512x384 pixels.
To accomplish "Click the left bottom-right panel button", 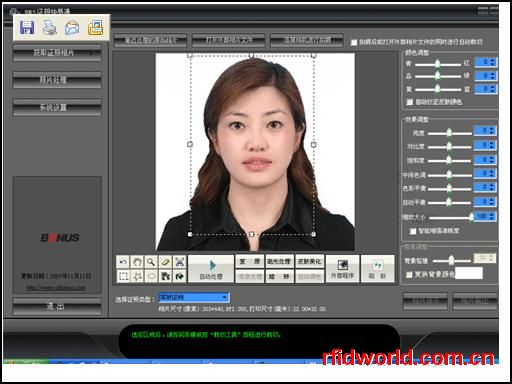I will (x=425, y=301).
